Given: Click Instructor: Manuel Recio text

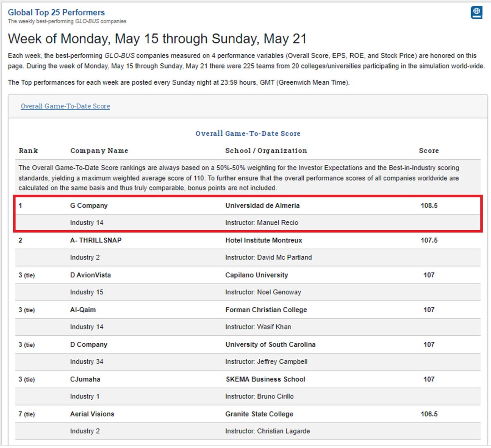Looking at the screenshot, I should pos(261,223).
